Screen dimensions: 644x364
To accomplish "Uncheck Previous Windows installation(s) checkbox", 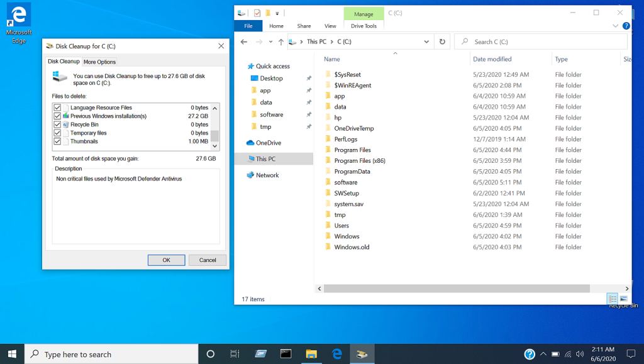I will (57, 116).
